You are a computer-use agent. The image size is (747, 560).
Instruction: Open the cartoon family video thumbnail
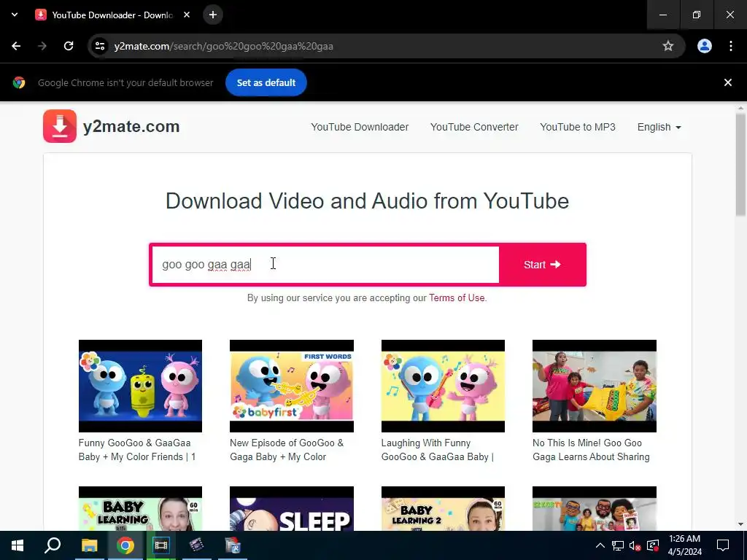(594, 508)
